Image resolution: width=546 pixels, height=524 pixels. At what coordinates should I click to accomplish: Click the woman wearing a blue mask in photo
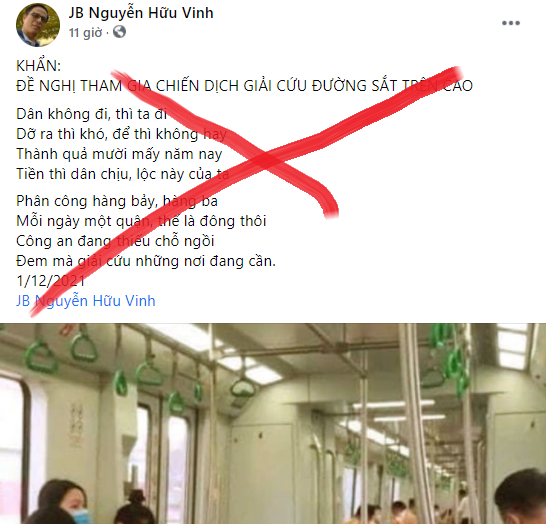click(x=66, y=501)
